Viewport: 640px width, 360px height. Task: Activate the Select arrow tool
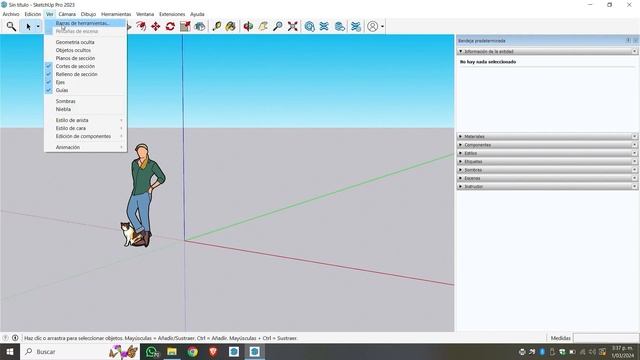[28, 27]
